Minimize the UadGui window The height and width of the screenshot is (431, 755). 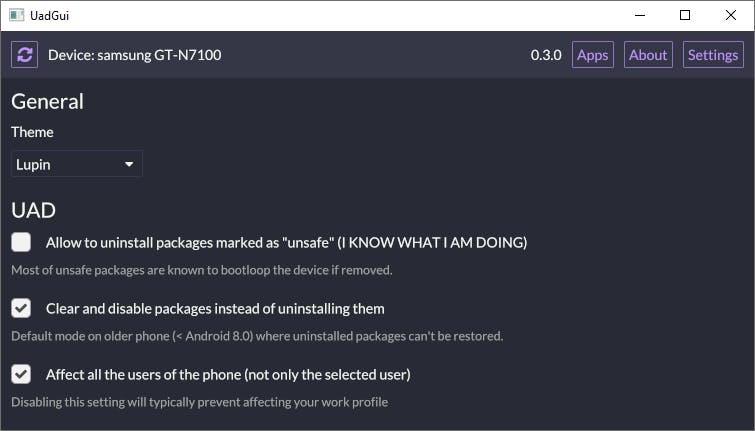click(x=640, y=15)
